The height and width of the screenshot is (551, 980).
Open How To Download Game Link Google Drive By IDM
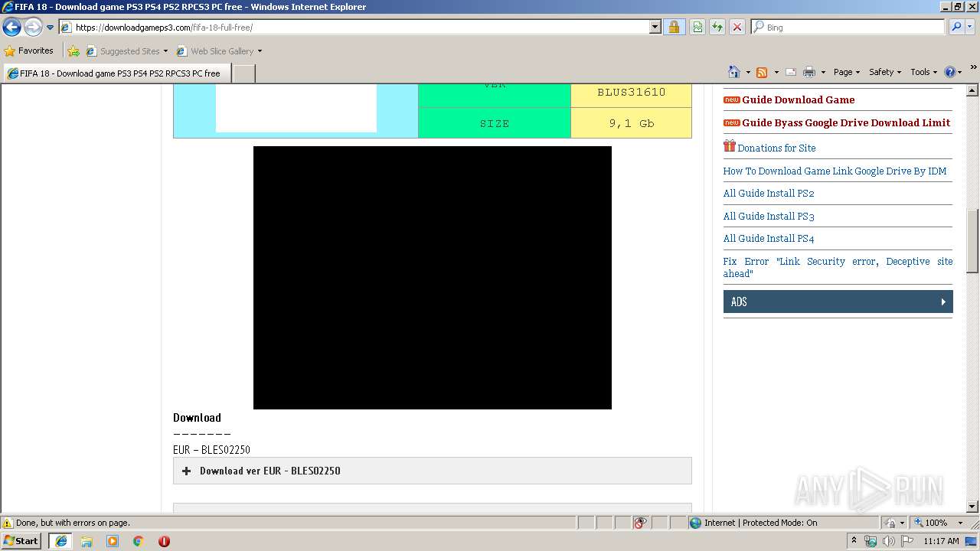click(835, 171)
